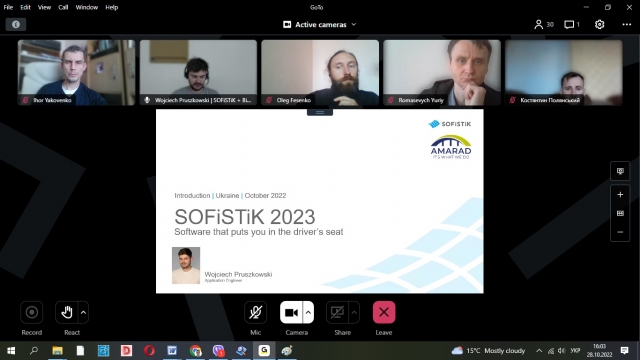This screenshot has height=360, width=640.
Task: Show hidden system tray icons
Action: (539, 351)
